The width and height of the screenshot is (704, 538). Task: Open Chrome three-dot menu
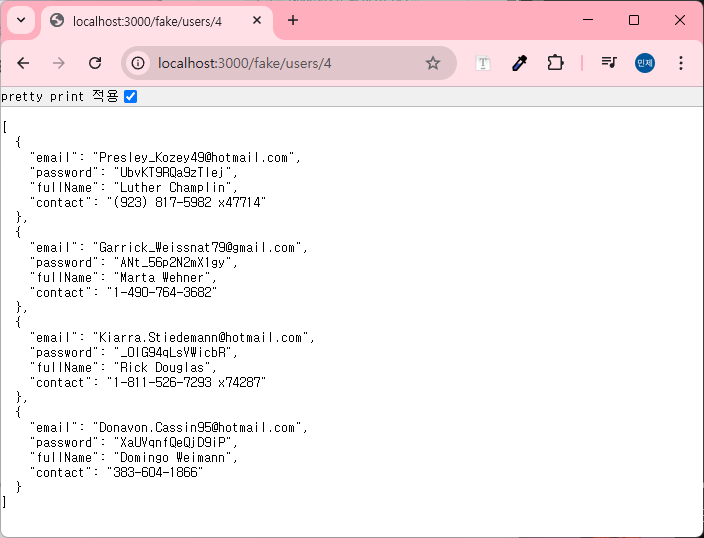681,63
